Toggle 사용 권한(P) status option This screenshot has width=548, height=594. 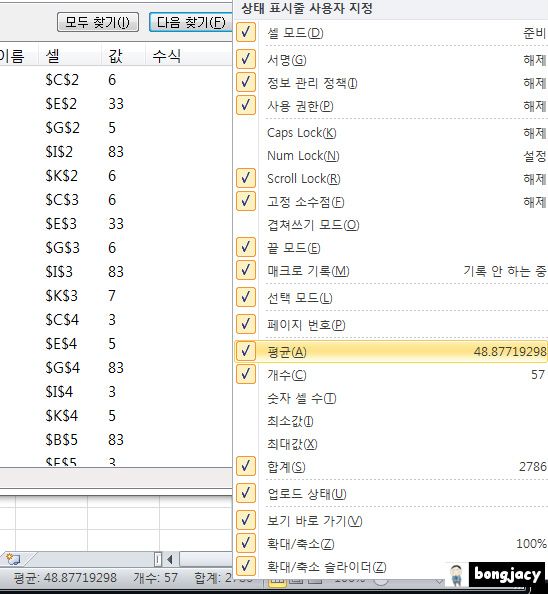(x=391, y=106)
